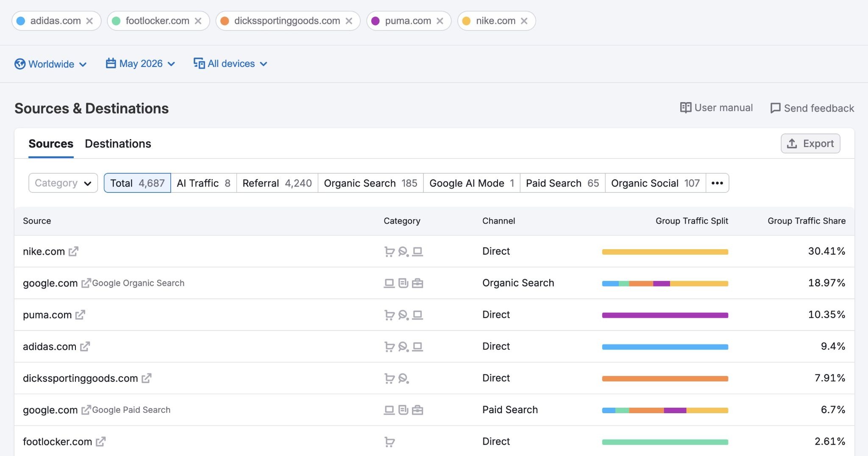Click laptop icon in Google Organic Search row

pyautogui.click(x=389, y=283)
